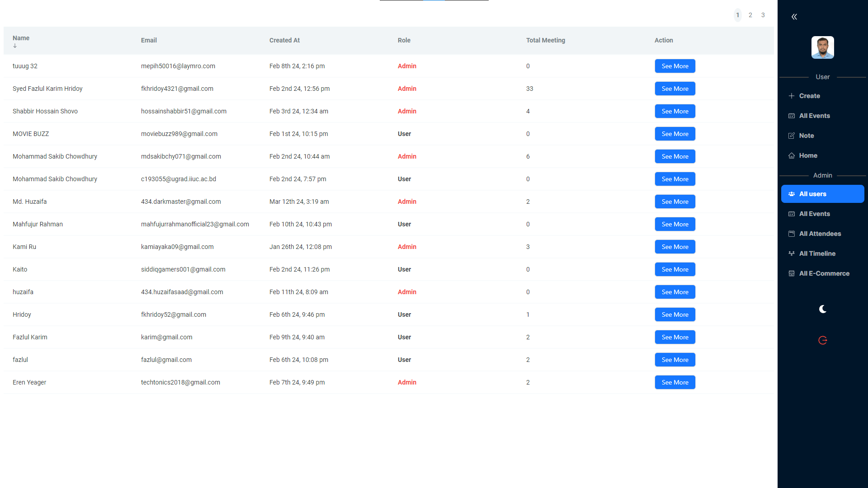See More for Syed Fazlul Karim Hridoy
The image size is (868, 488).
pyautogui.click(x=675, y=89)
